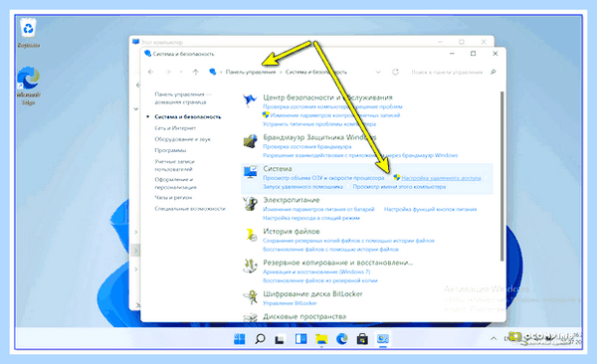Viewport: 597px width, 364px height.
Task: Open Microsoft Edge from the taskbar
Action: pyautogui.click(x=342, y=338)
